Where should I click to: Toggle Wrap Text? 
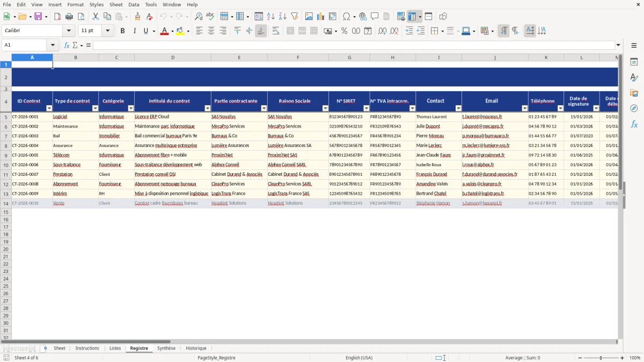click(x=276, y=31)
